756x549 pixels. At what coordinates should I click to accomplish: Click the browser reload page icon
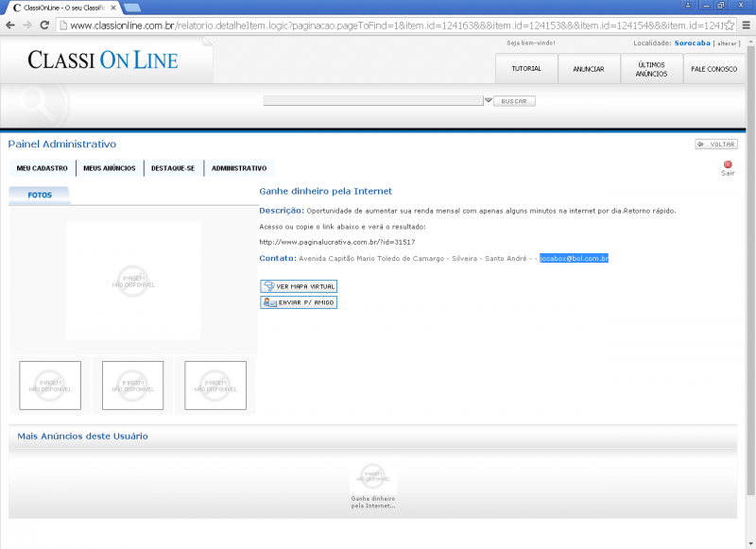(44, 25)
